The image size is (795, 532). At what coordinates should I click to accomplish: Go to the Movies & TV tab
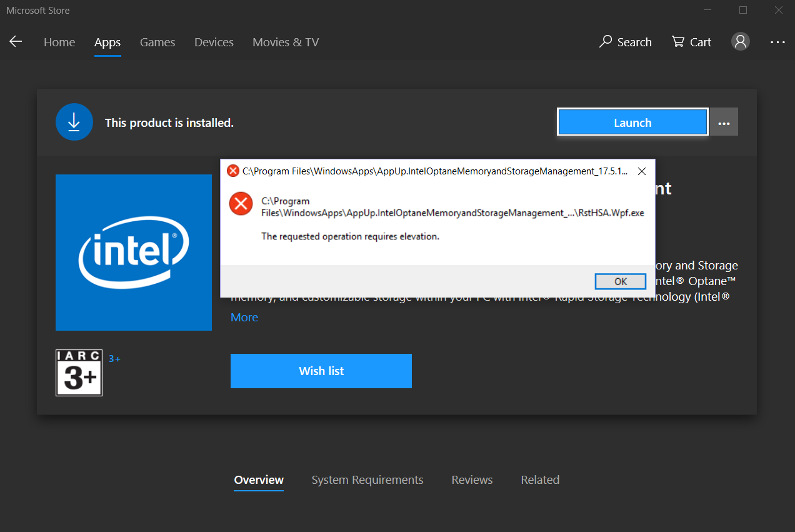point(286,42)
